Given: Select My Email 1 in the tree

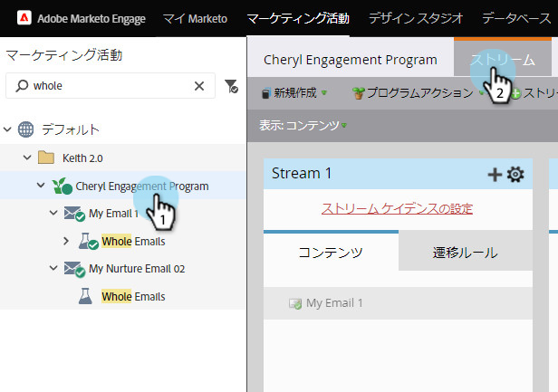Looking at the screenshot, I should [113, 214].
